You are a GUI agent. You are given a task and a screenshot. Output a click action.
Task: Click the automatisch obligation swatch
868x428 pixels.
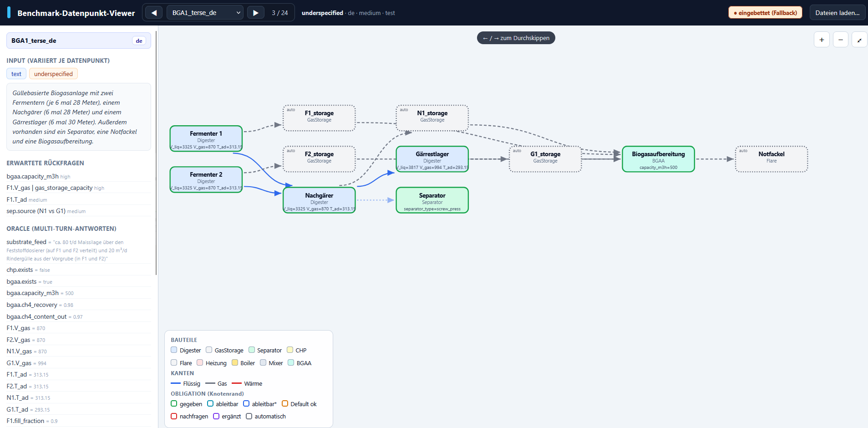pos(249,416)
